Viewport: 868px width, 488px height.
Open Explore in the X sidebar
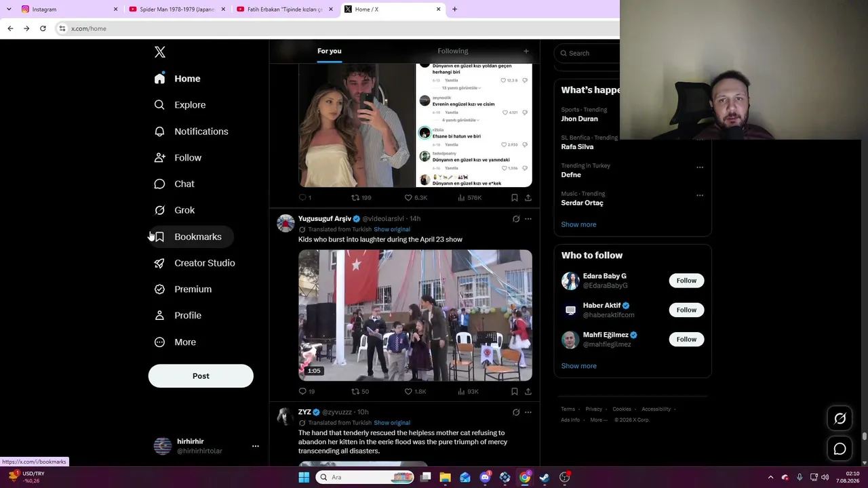point(180,105)
